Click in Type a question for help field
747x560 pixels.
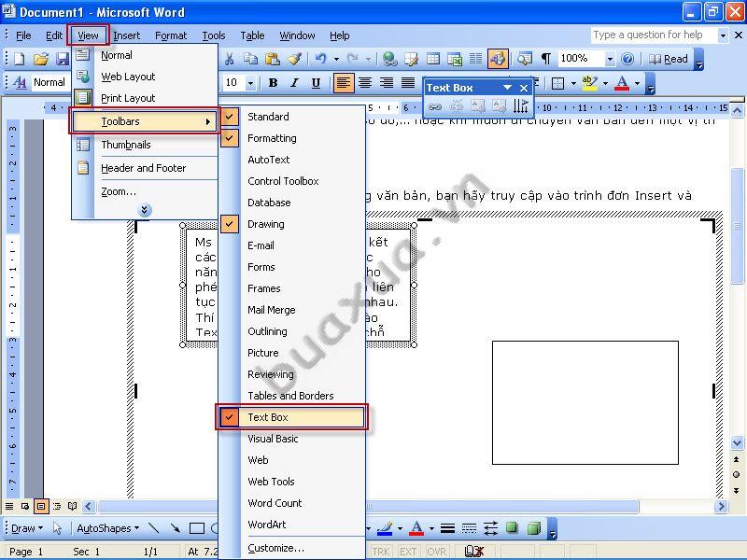(x=654, y=35)
